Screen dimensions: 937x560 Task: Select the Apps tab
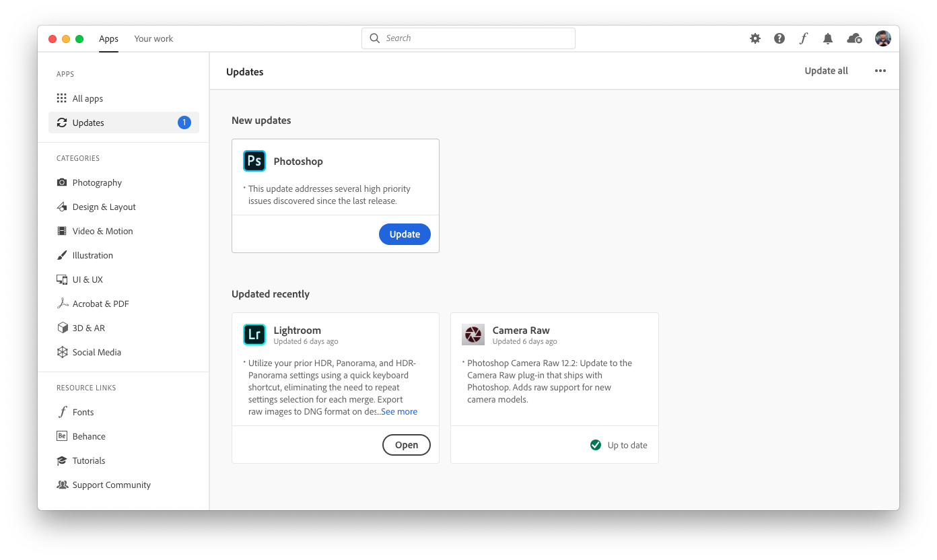point(108,39)
